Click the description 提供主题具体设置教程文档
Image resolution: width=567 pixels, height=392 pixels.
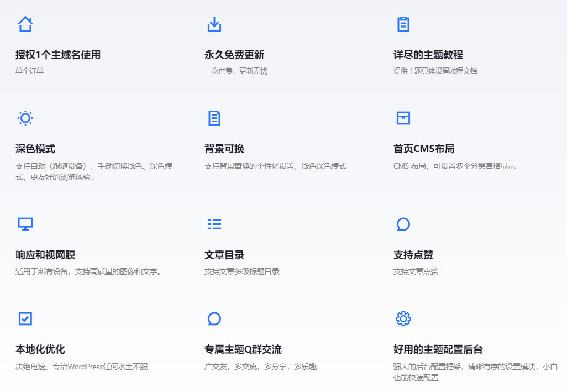click(x=435, y=71)
